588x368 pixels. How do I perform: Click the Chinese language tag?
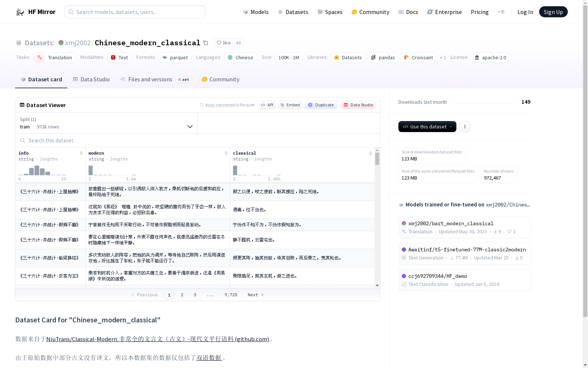(240, 57)
